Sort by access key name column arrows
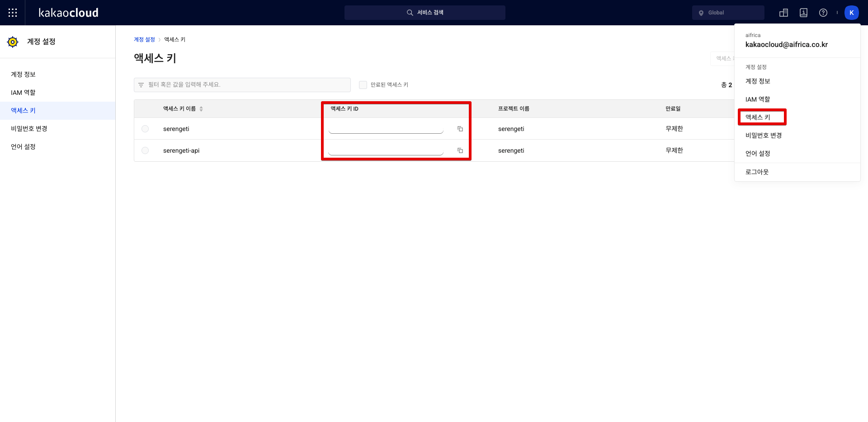 pos(201,109)
